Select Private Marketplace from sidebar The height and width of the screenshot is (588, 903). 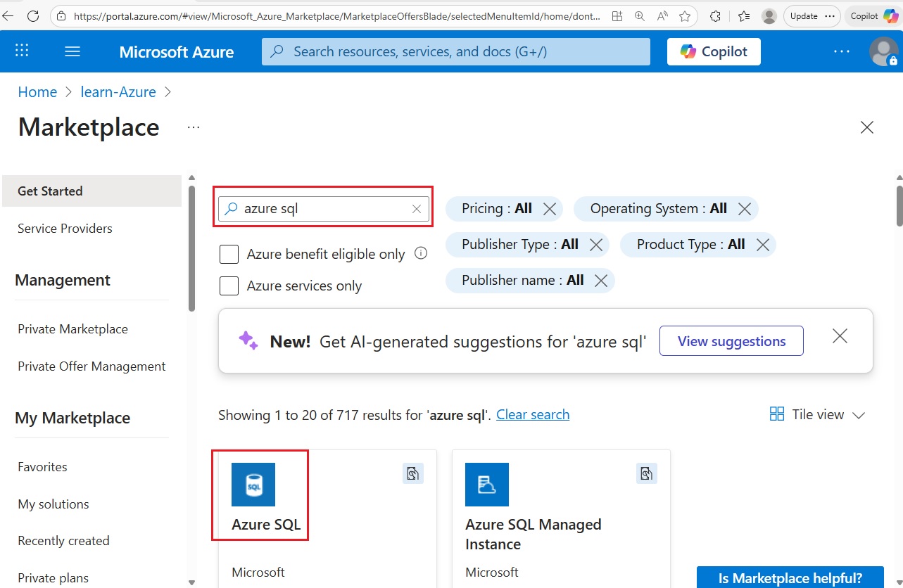point(72,329)
